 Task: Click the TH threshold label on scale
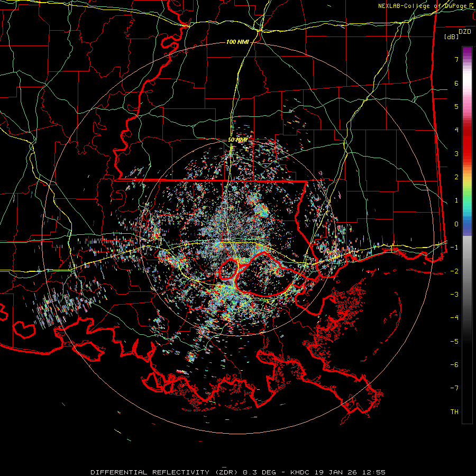tap(454, 412)
